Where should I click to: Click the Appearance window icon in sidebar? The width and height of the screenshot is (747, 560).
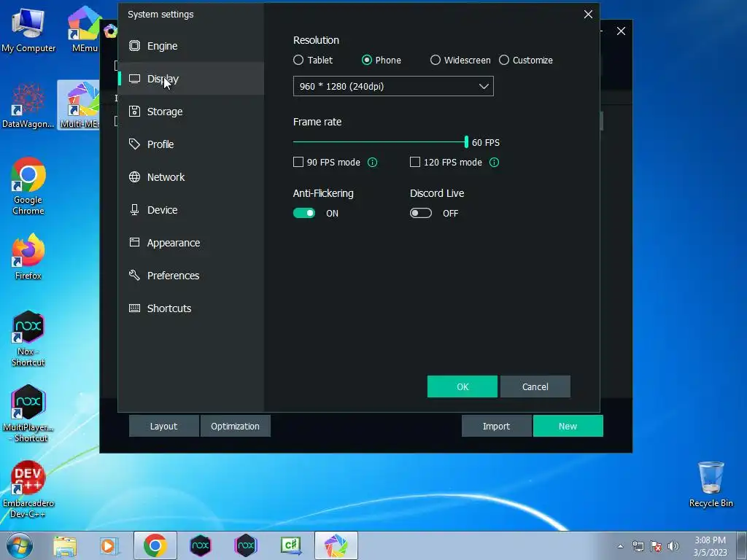135,242
